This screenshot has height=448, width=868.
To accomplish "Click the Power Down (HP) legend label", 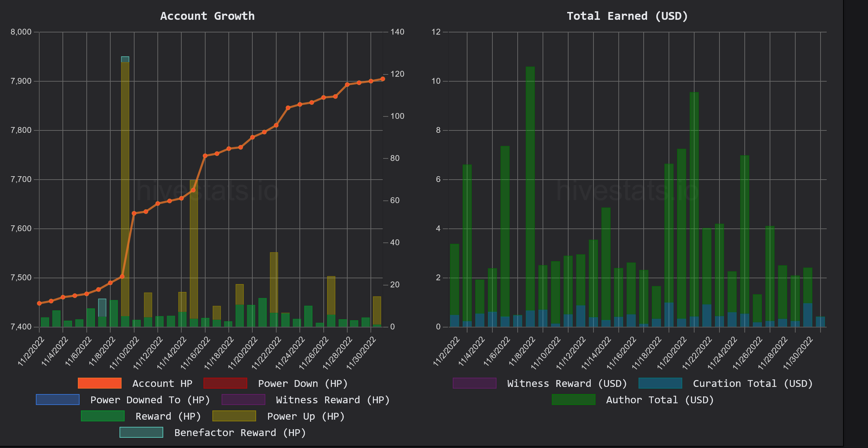I will pyautogui.click(x=303, y=383).
